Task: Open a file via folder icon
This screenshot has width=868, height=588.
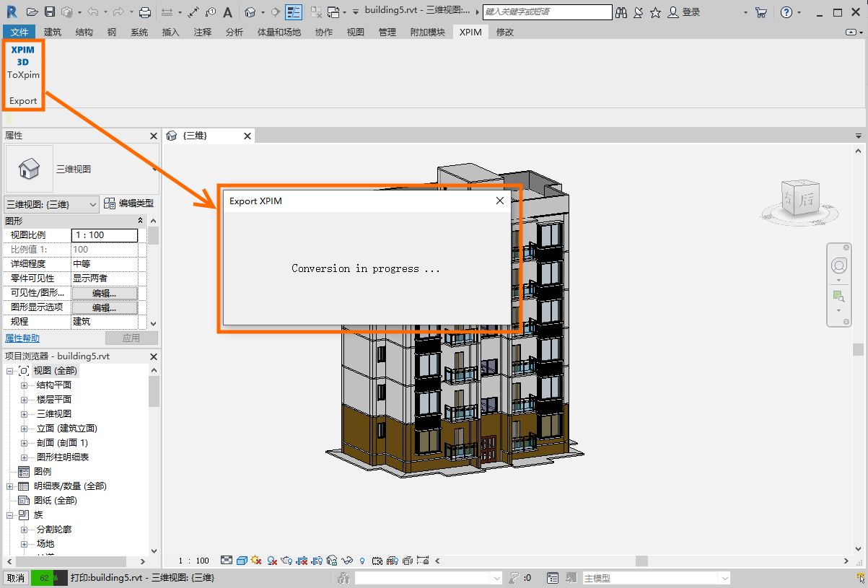Action: [32, 12]
